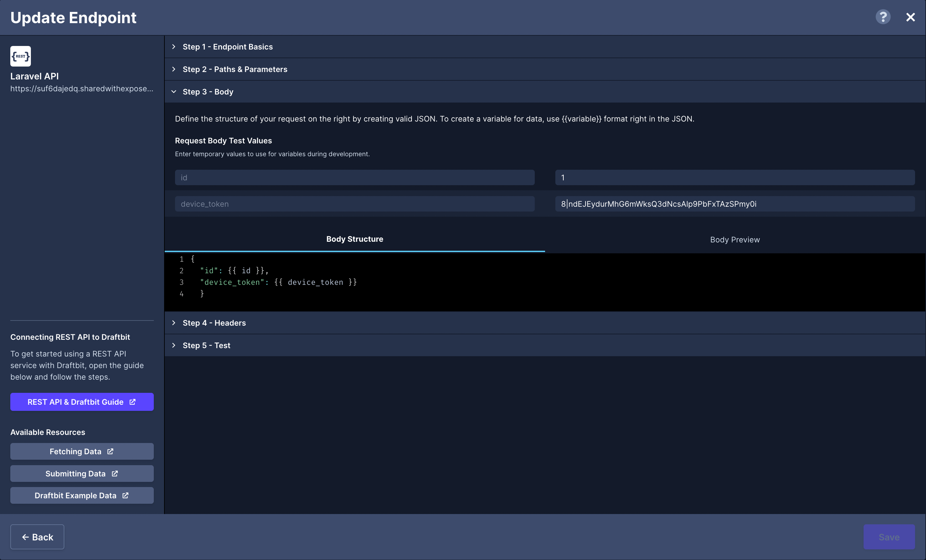Edit the id test value field
This screenshot has height=560, width=926.
coord(735,177)
